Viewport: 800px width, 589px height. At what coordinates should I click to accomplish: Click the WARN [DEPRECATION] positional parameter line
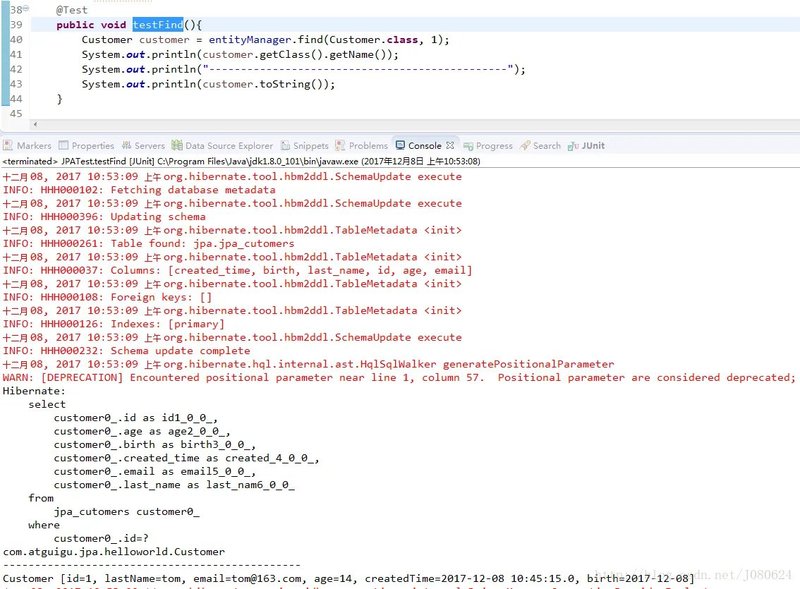[x=399, y=378]
